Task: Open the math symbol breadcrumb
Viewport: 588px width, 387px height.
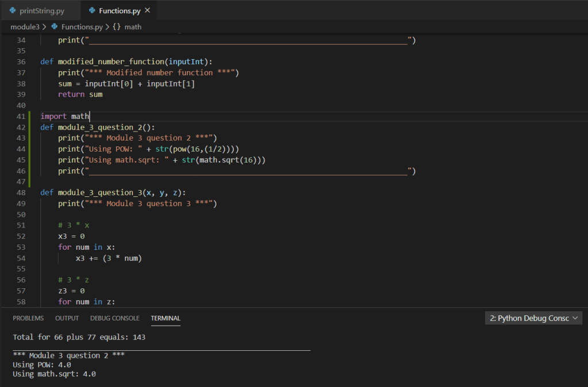Action: [133, 27]
